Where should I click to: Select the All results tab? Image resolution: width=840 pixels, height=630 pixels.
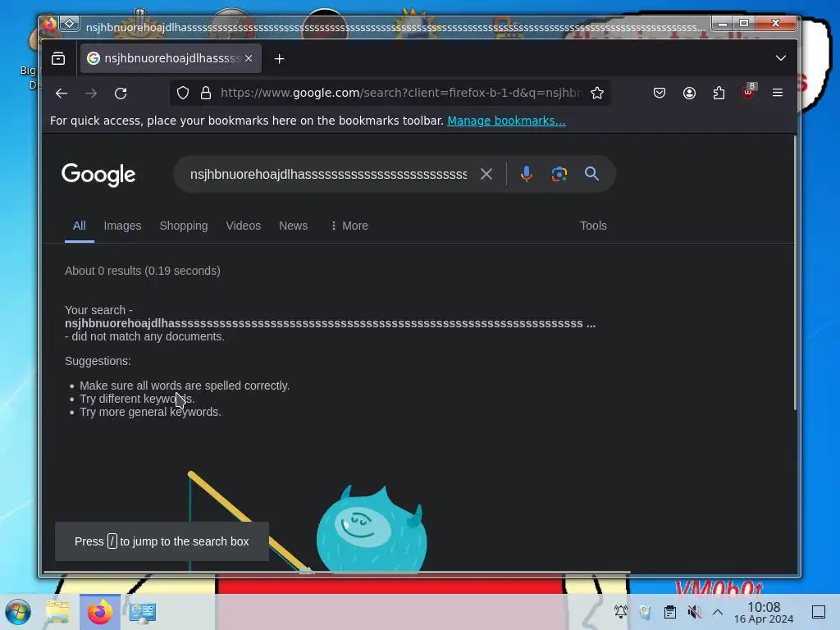(80, 226)
